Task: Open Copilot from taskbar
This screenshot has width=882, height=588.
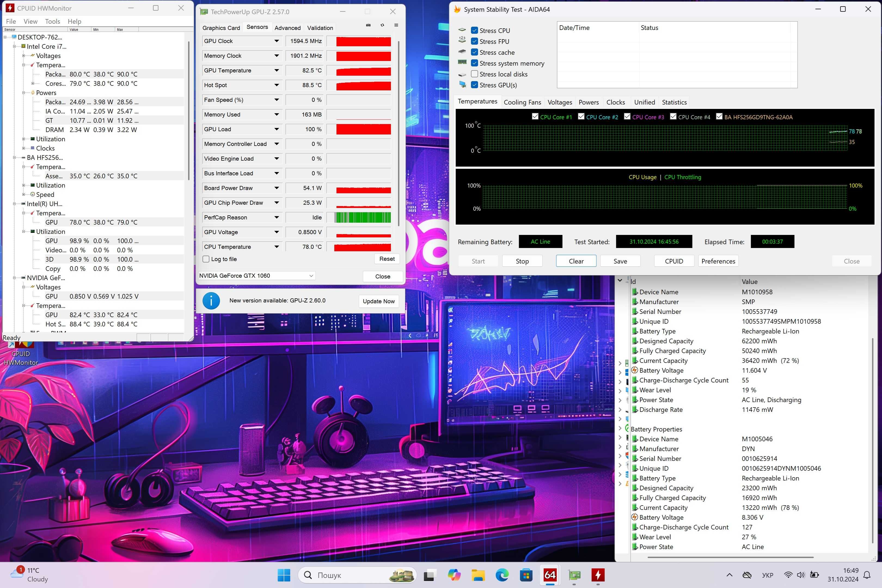Action: pyautogui.click(x=454, y=575)
